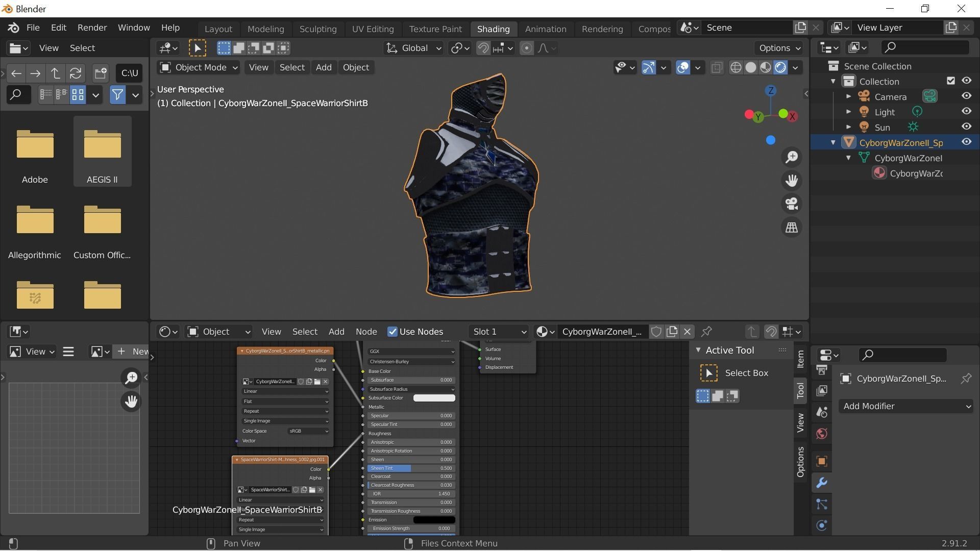Toggle viewport overlays button

pos(683,67)
